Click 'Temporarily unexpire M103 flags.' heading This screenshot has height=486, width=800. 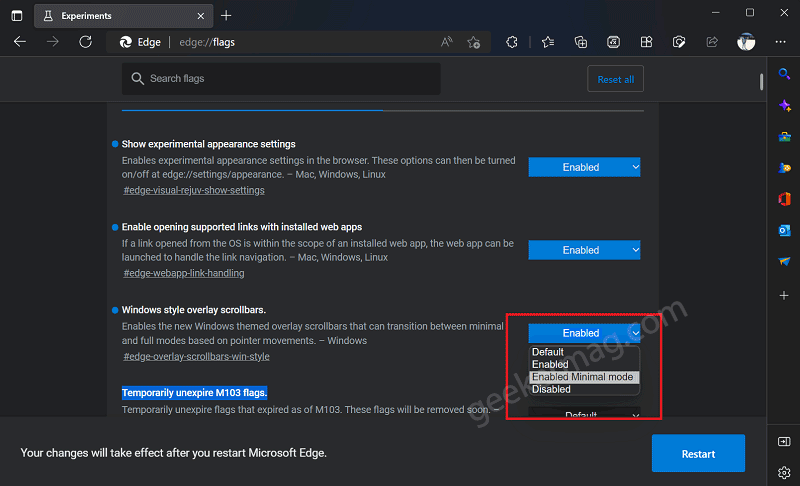click(x=194, y=393)
